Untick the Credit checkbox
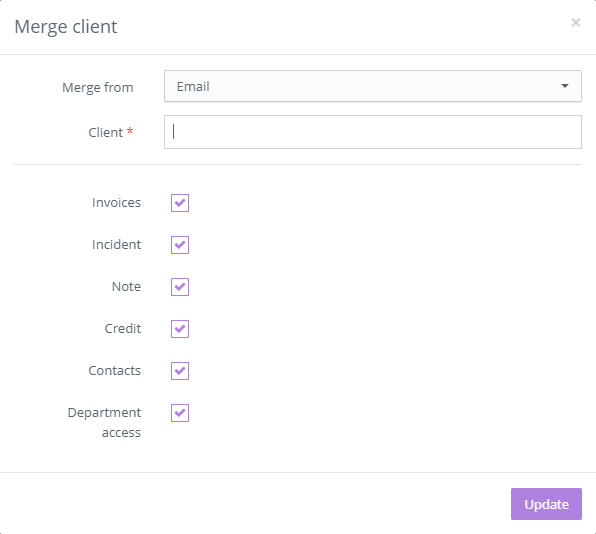The image size is (596, 534). point(180,329)
